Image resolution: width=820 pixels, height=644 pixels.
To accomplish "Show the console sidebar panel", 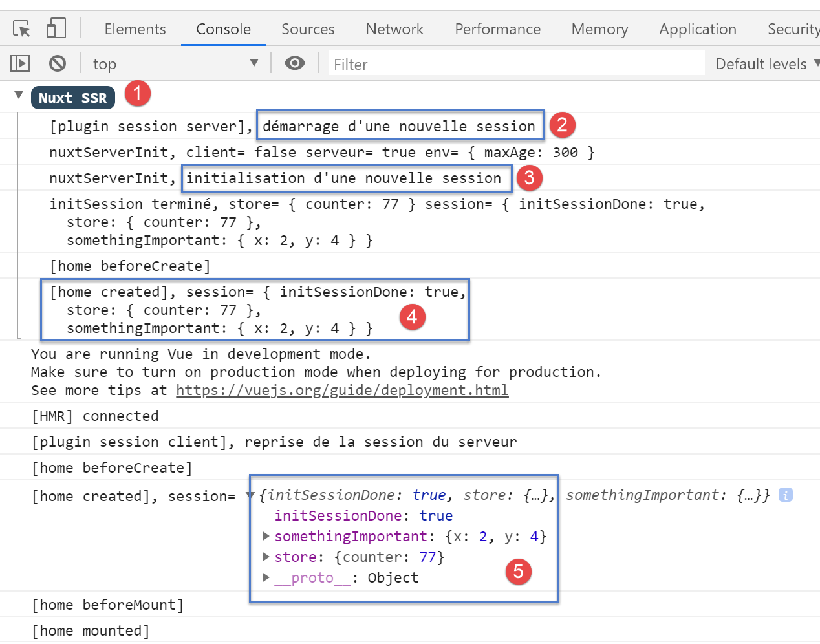I will 20,63.
